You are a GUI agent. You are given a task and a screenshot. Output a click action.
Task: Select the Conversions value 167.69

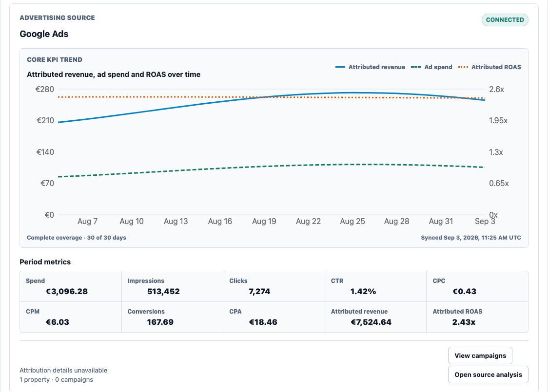160,322
